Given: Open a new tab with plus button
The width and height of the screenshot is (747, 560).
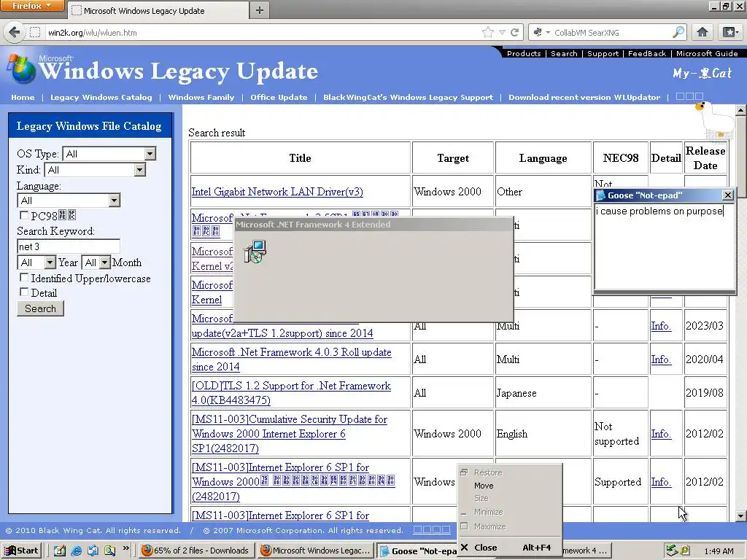Looking at the screenshot, I should click(260, 10).
